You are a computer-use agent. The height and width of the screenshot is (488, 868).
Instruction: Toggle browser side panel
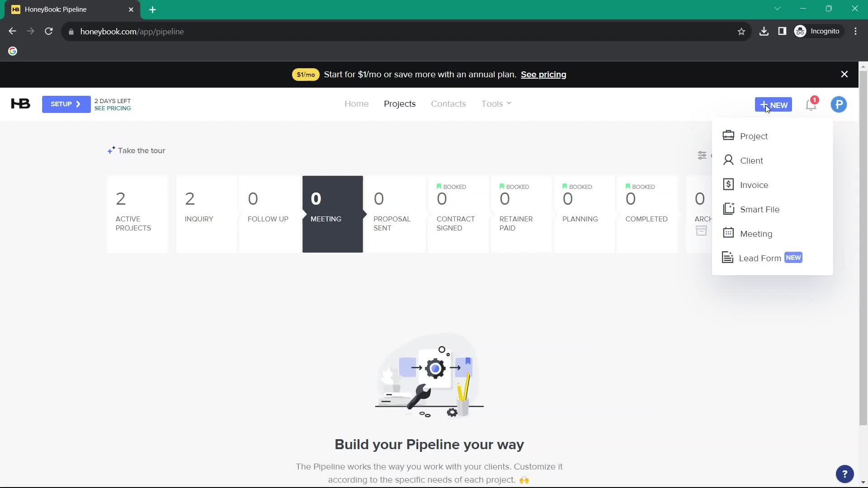pos(782,31)
